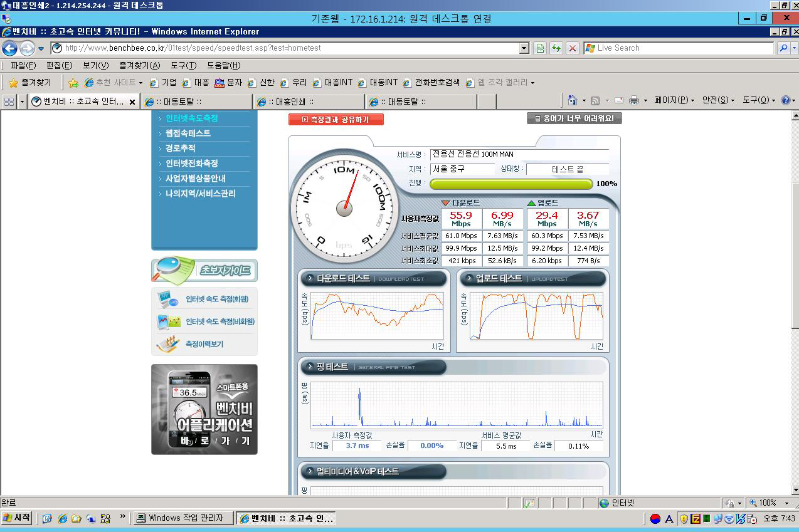
Task: Click the 측정결과 공유하기 button
Action: tap(336, 119)
